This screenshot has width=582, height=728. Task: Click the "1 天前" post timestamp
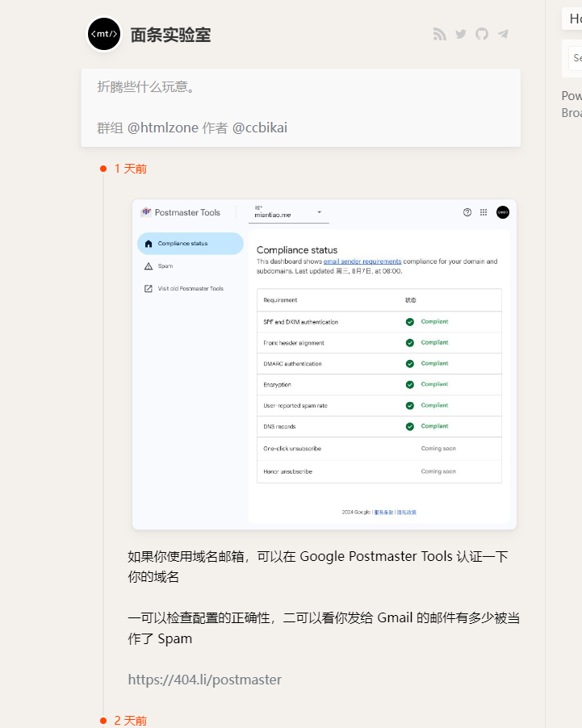[130, 169]
